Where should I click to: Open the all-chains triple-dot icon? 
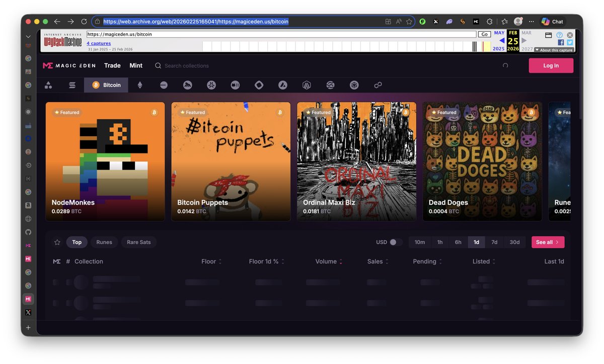(48, 85)
